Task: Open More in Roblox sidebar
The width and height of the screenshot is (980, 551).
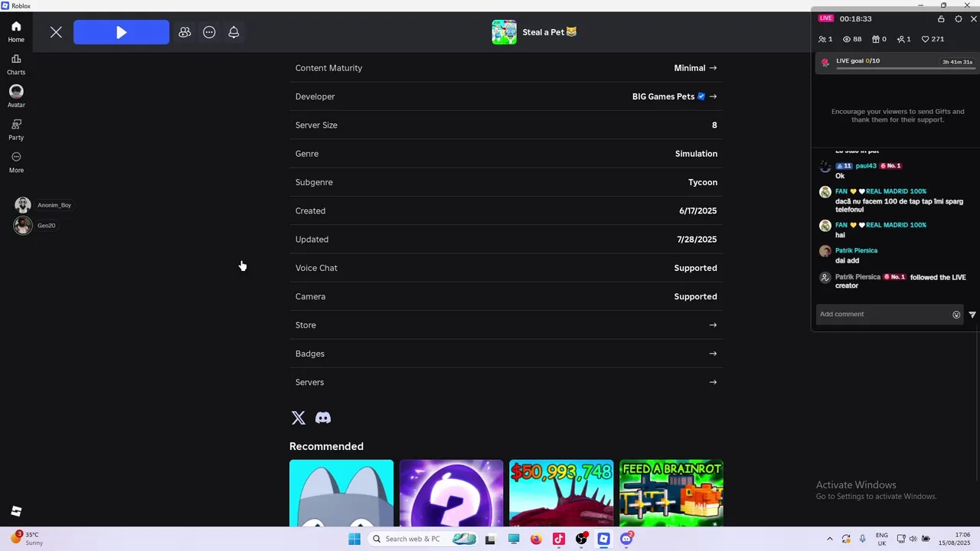Action: [16, 162]
